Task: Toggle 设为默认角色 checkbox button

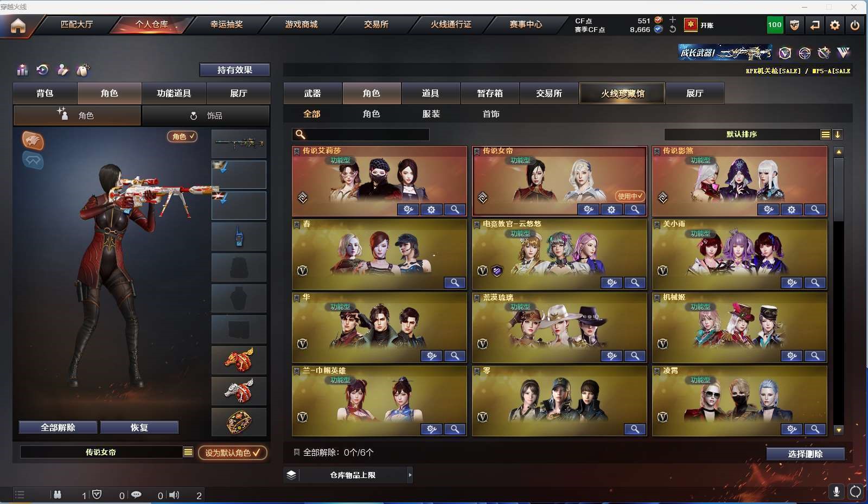Action: click(233, 452)
